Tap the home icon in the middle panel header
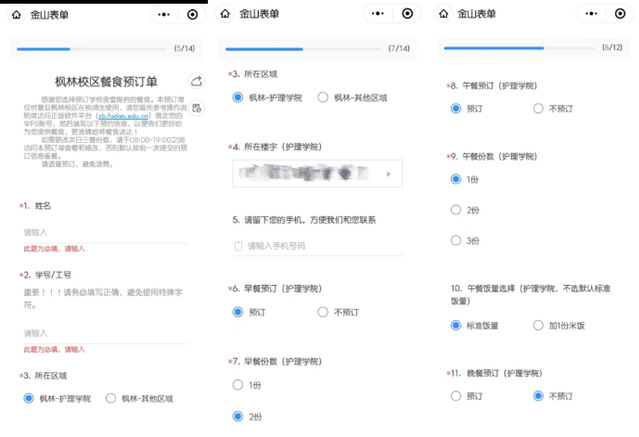Image resolution: width=639 pixels, height=437 pixels. pos(226,14)
